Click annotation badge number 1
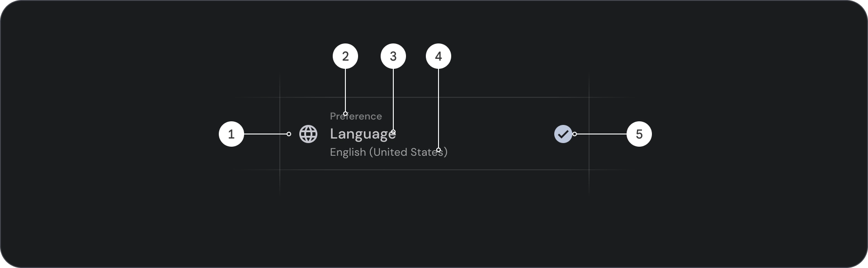The height and width of the screenshot is (268, 868). (231, 134)
